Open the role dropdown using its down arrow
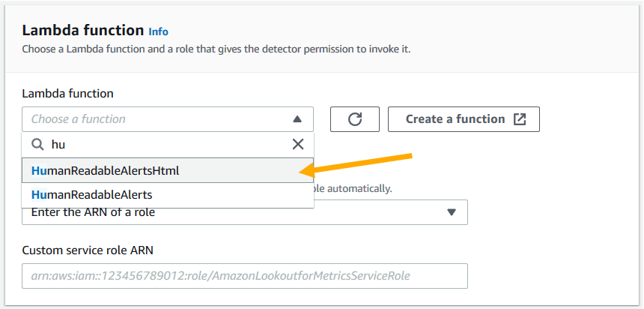Image resolution: width=644 pixels, height=309 pixels. coord(452,212)
